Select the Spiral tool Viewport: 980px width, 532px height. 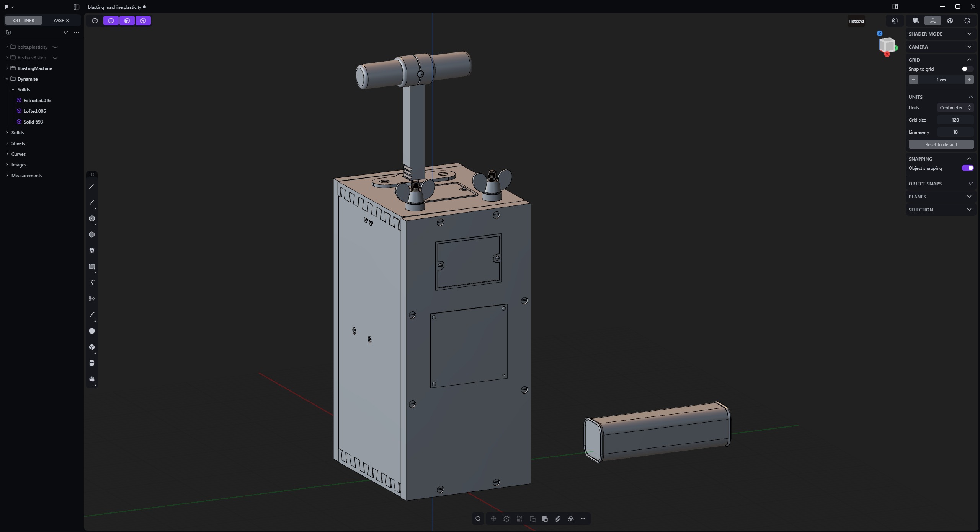(x=92, y=251)
